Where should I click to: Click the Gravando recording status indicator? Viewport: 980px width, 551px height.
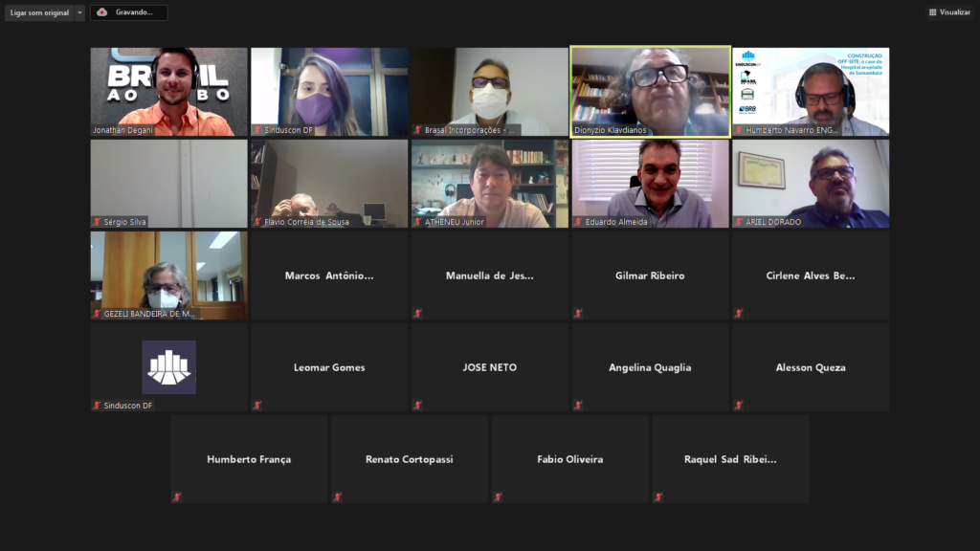[x=134, y=12]
